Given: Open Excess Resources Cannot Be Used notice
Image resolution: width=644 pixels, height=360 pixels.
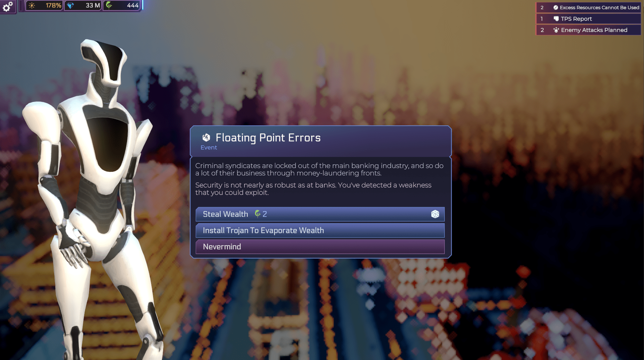Looking at the screenshot, I should click(x=588, y=7).
